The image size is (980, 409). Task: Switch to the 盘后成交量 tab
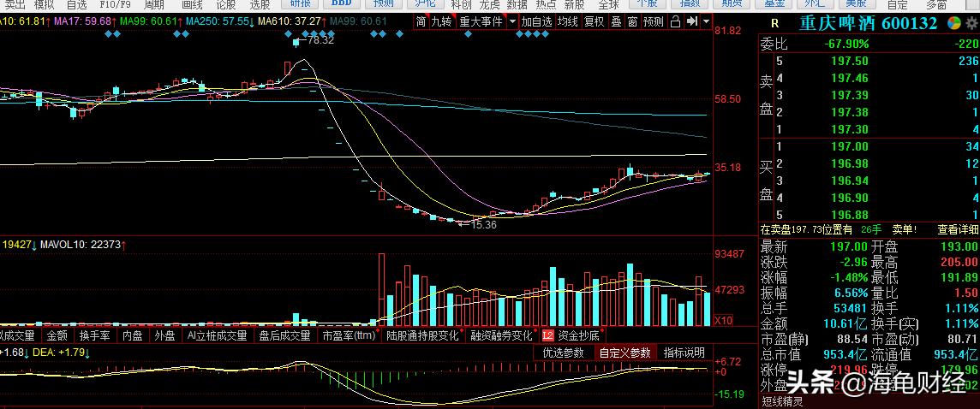click(285, 335)
